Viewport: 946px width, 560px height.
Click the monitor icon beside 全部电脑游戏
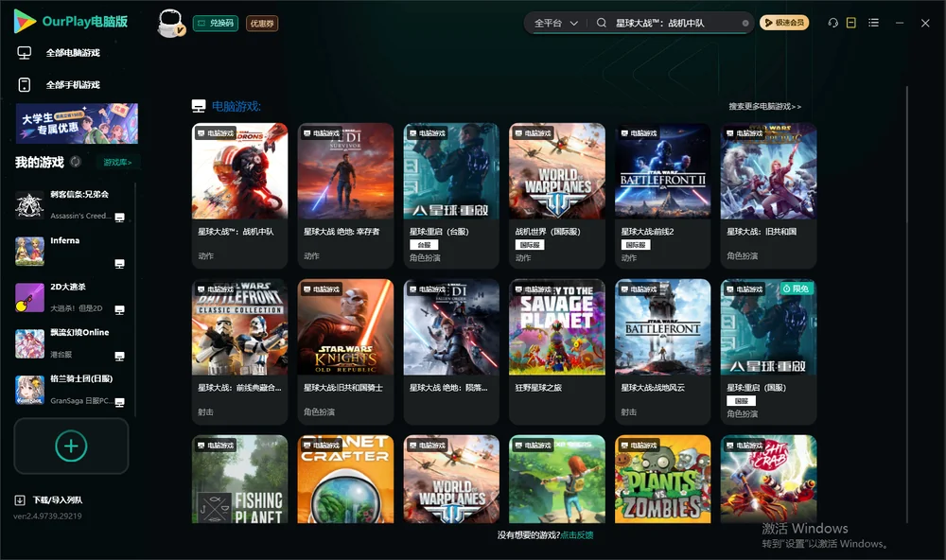[x=25, y=53]
